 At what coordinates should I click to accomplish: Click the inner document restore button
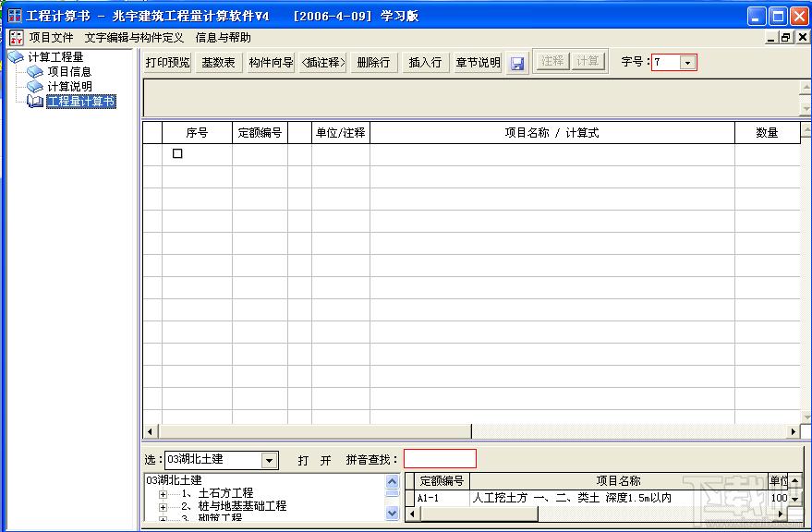[x=785, y=37]
